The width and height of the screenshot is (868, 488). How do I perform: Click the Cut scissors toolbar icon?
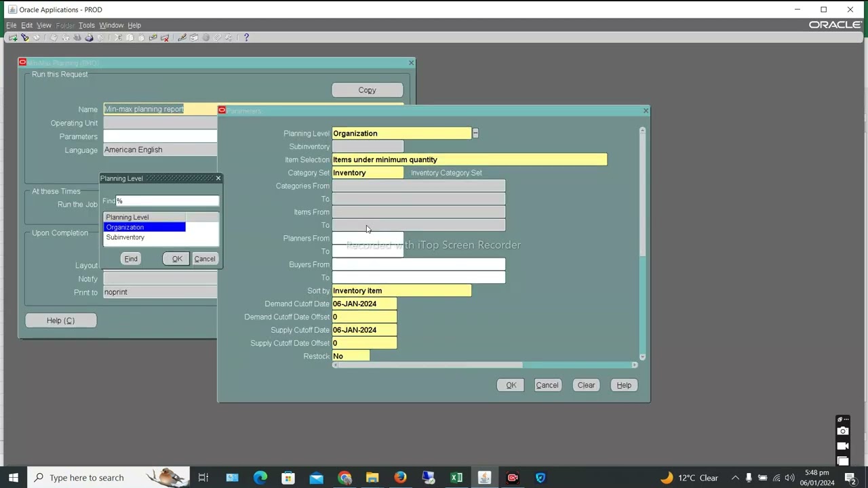coord(119,38)
